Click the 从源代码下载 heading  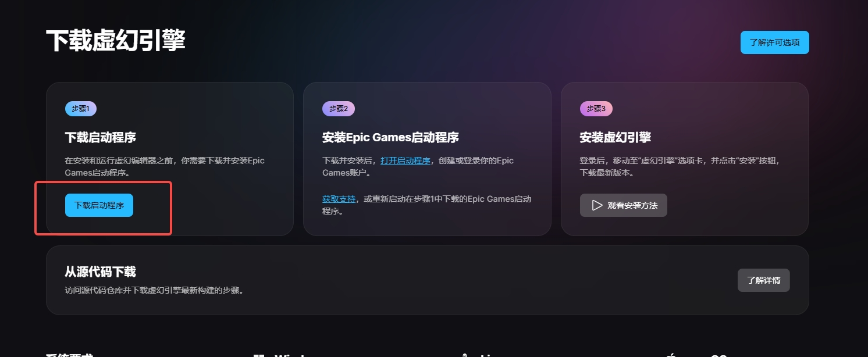[x=101, y=272]
